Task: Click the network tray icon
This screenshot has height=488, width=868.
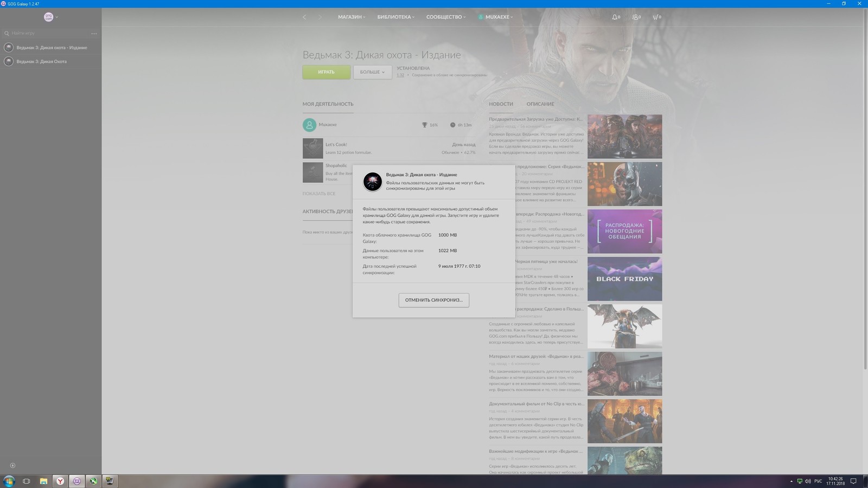Action: pos(800,481)
